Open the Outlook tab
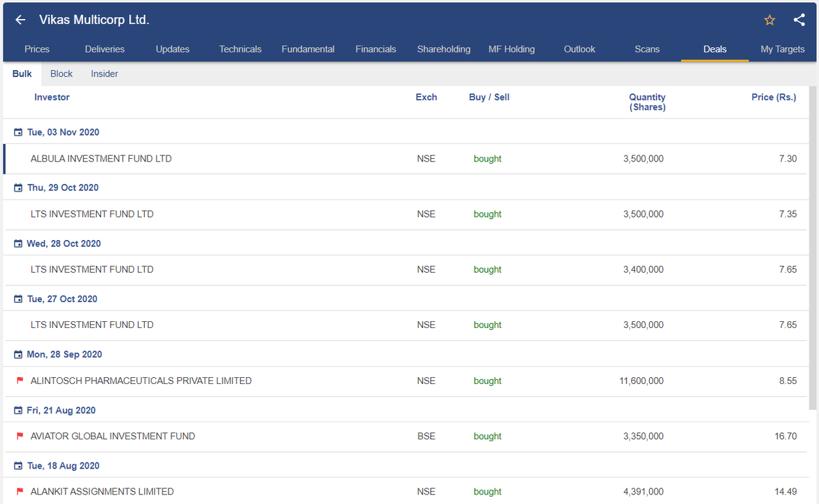Viewport: 819px width, 504px height. point(579,49)
